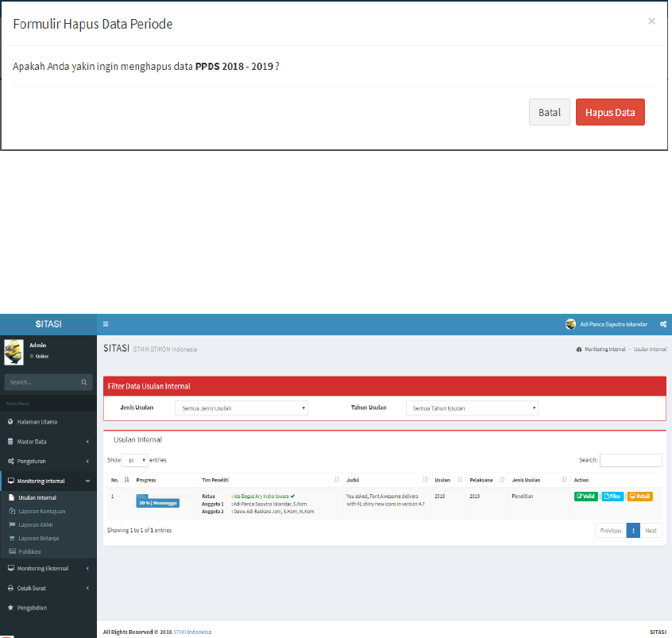672x638 pixels.
Task: Open Halaman Utama menu item
Action: point(48,422)
